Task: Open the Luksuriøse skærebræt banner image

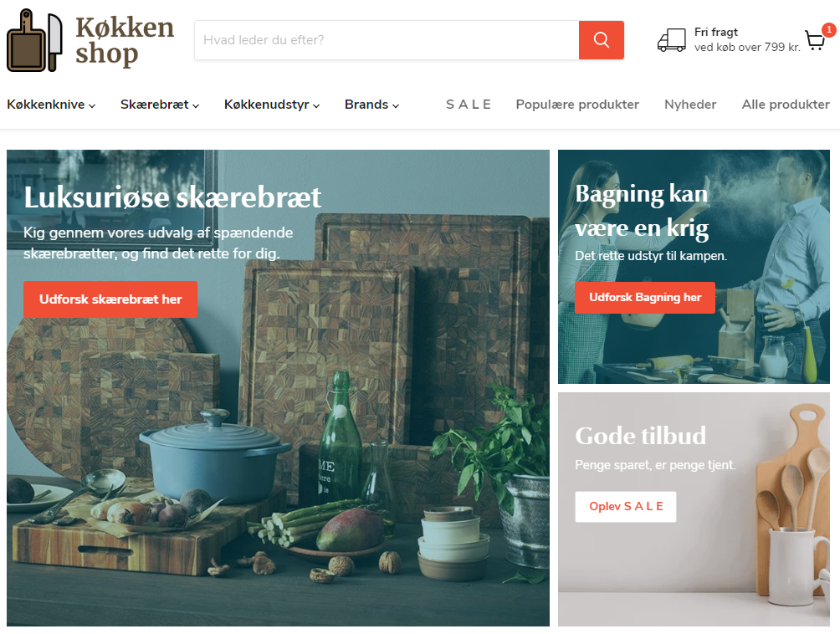Action: coord(278,388)
